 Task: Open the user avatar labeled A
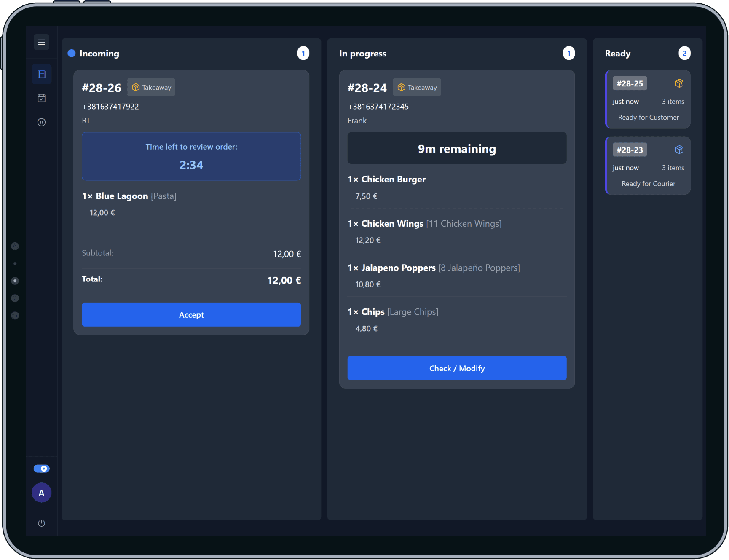click(x=41, y=493)
